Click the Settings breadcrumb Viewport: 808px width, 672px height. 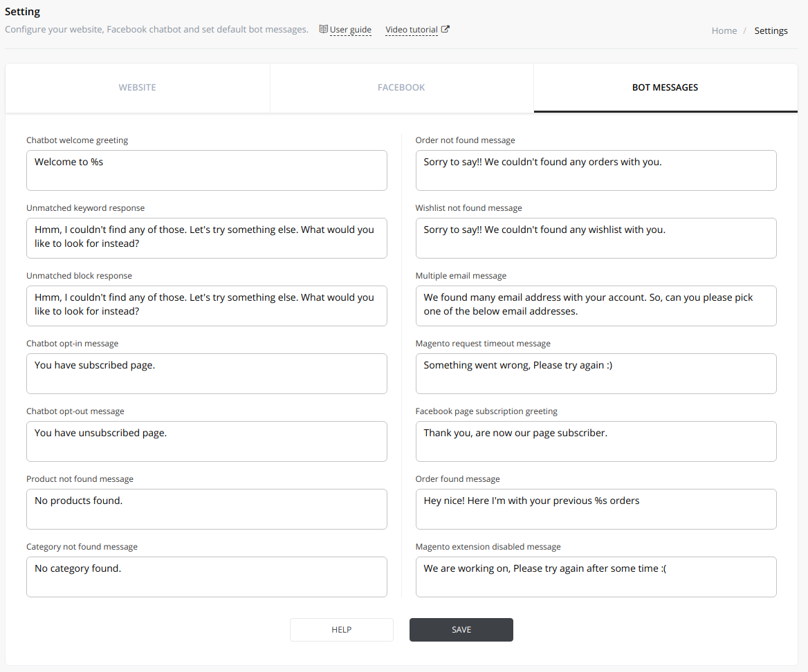pyautogui.click(x=771, y=31)
